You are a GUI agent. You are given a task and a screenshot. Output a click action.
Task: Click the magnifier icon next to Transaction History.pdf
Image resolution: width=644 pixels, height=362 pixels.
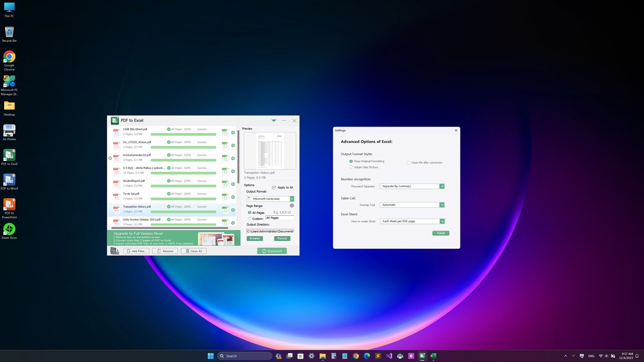[233, 210]
